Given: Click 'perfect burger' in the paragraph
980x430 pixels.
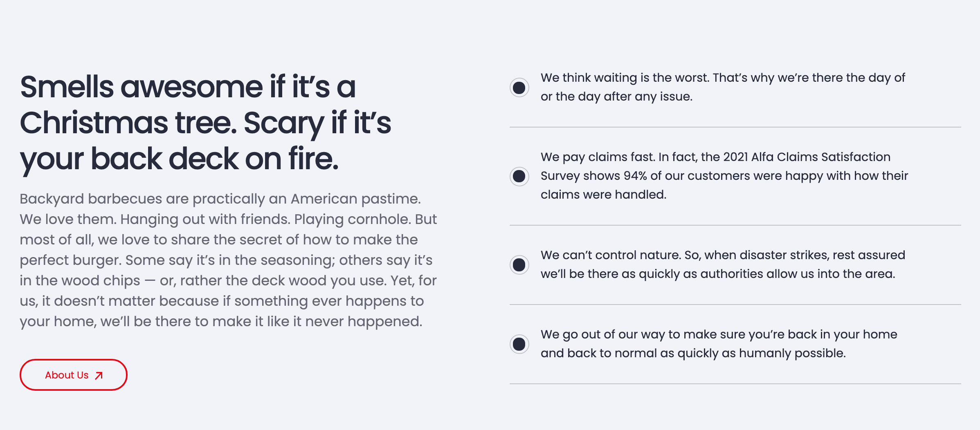Looking at the screenshot, I should point(70,260).
